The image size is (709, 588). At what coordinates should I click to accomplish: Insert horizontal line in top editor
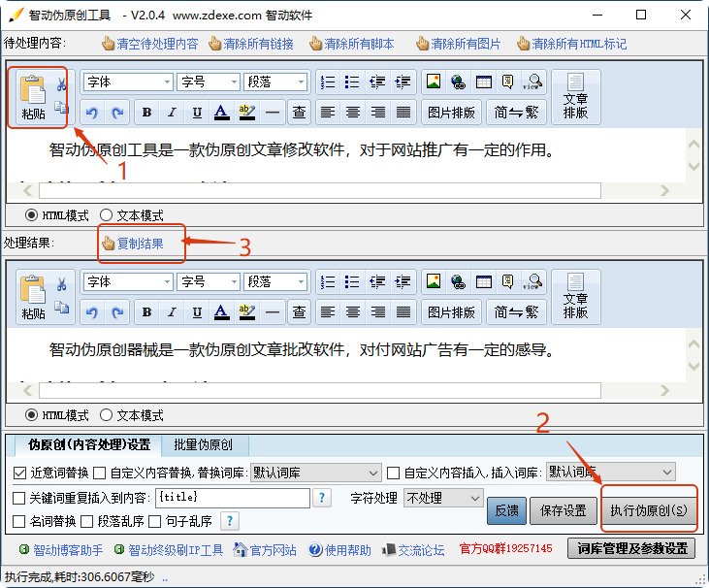[x=273, y=113]
